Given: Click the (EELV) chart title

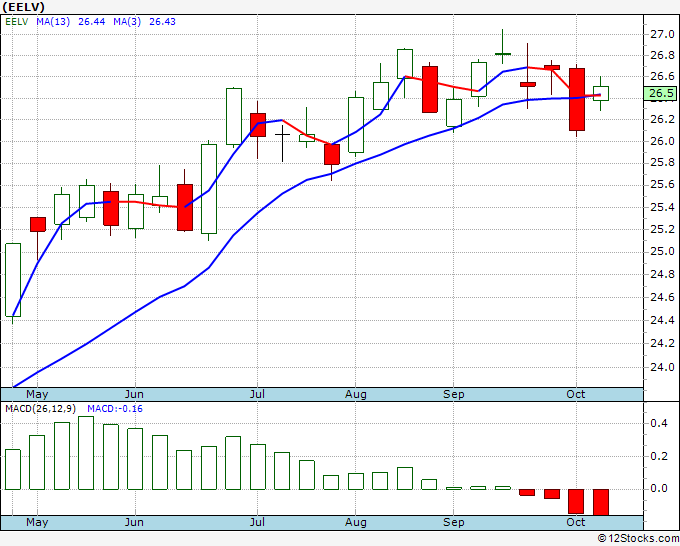Looking at the screenshot, I should [23, 7].
